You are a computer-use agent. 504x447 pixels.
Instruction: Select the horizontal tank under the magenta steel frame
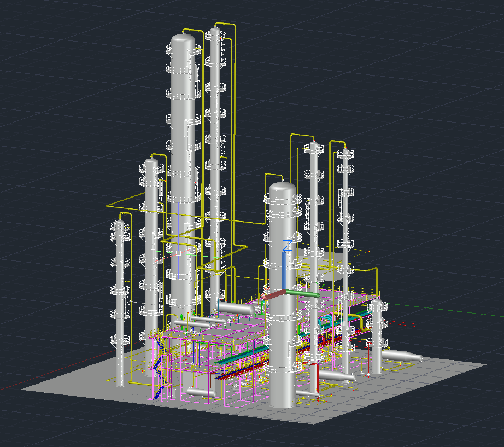click(202, 392)
